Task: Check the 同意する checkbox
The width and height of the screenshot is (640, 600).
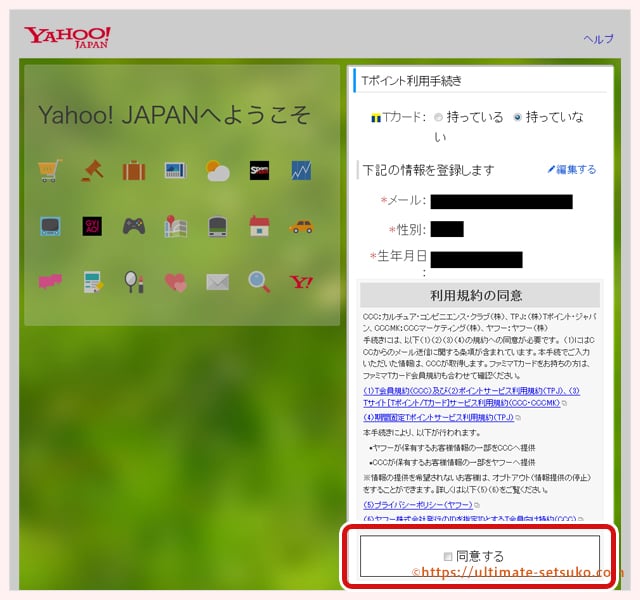Action: [448, 556]
